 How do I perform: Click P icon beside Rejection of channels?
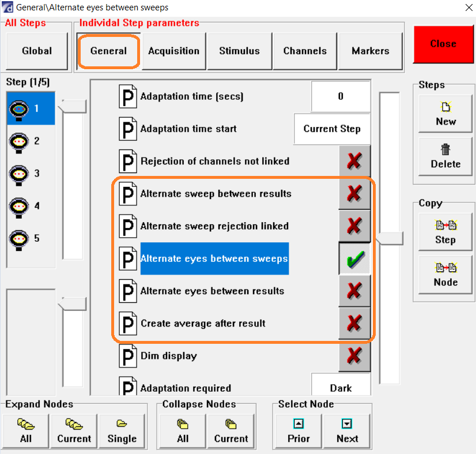point(128,162)
